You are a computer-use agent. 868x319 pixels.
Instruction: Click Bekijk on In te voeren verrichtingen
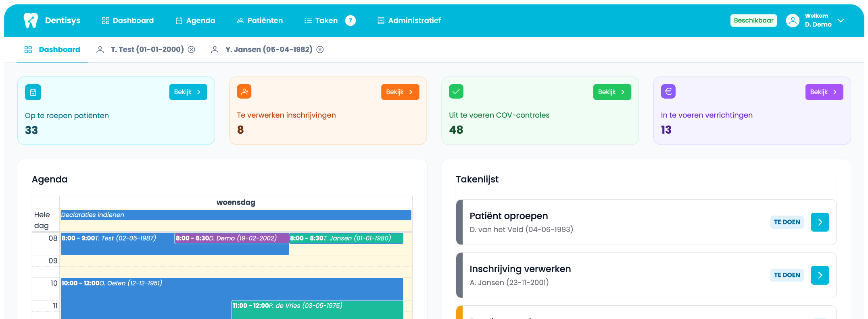pos(824,92)
